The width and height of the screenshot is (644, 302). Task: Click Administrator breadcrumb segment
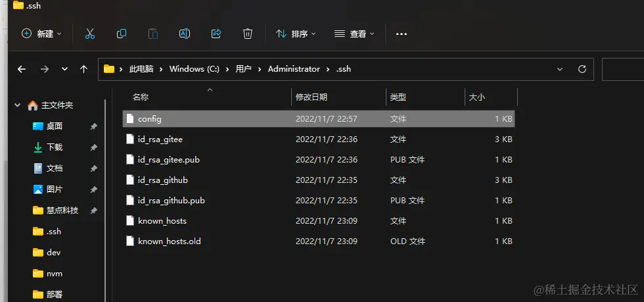(294, 69)
